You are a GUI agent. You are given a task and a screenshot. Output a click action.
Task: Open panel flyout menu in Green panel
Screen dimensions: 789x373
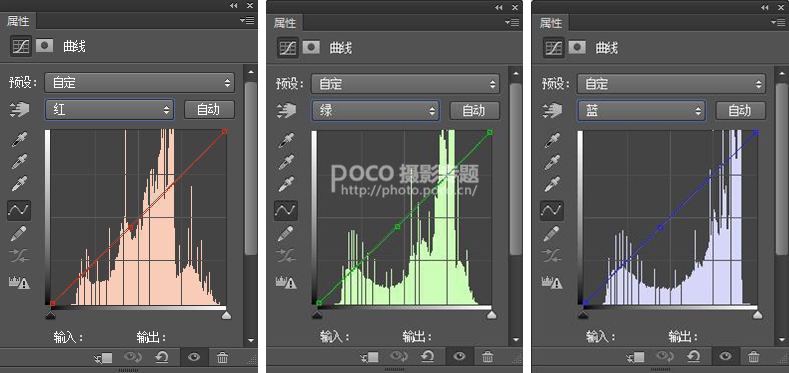(514, 22)
